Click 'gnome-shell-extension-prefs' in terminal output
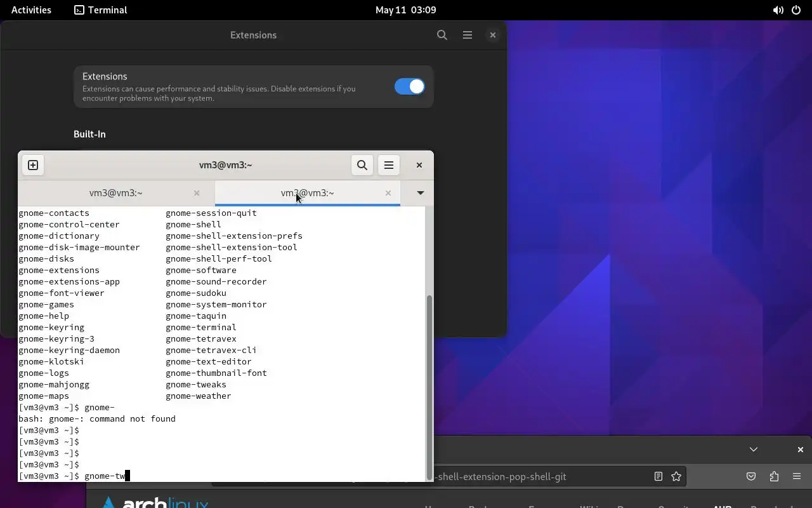The image size is (812, 508). 234,236
